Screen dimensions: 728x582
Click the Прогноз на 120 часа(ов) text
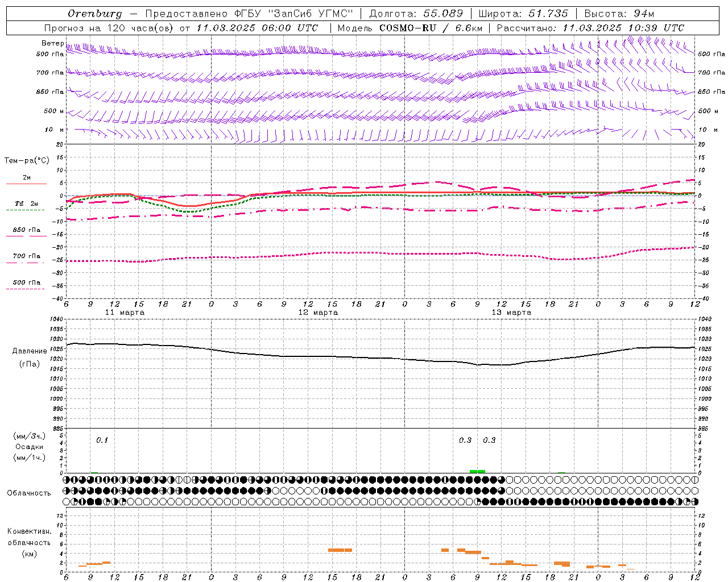(109, 28)
